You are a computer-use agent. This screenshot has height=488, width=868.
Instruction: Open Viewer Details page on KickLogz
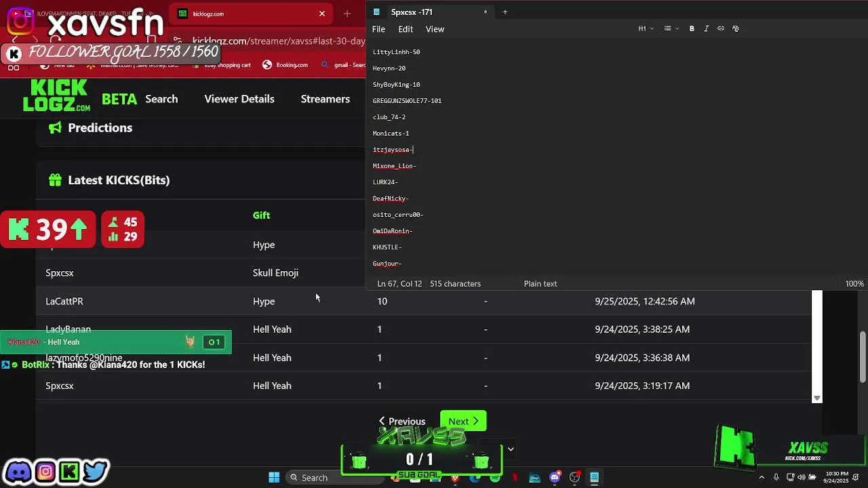(239, 99)
